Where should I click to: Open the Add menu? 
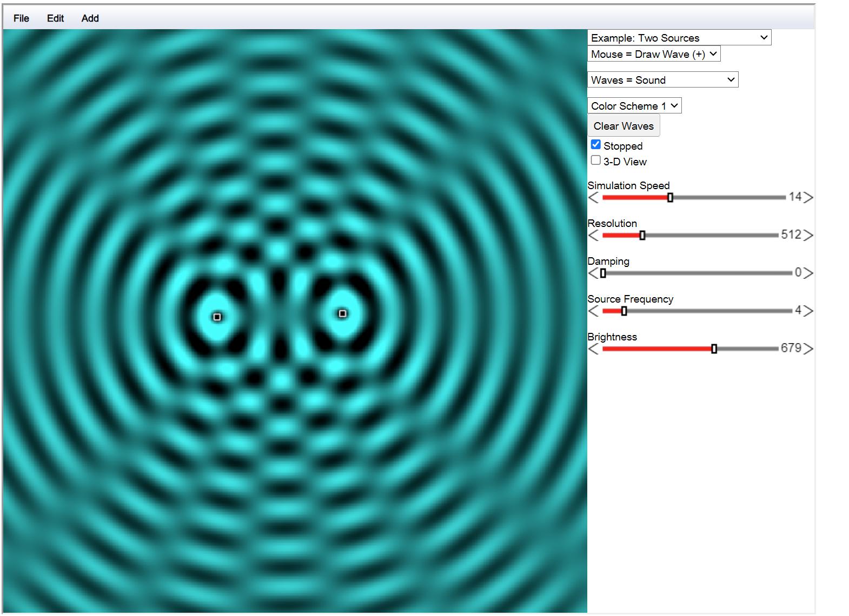click(90, 18)
